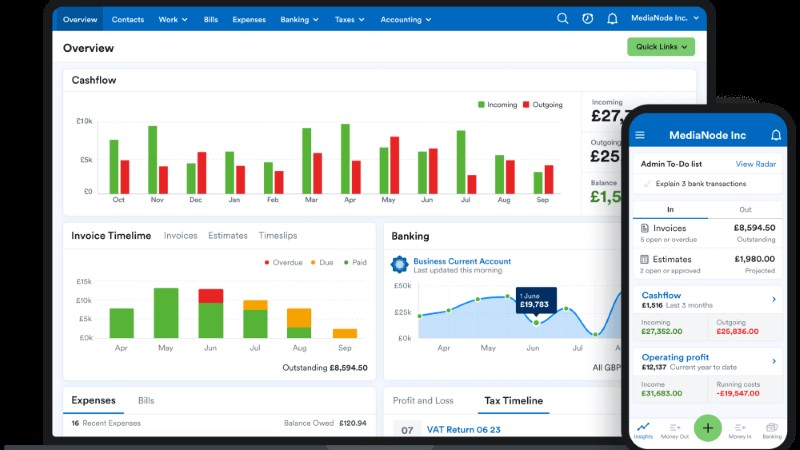Tap the green plus button on mobile

pos(708,427)
